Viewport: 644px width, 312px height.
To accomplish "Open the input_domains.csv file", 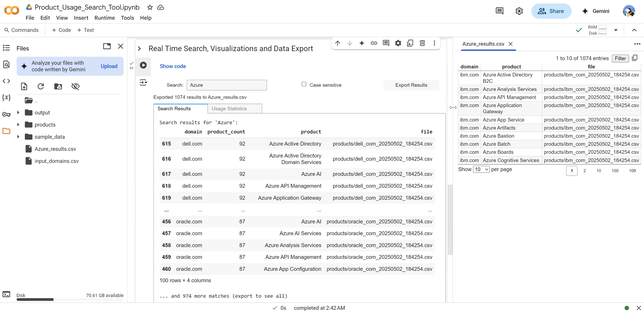I will (x=56, y=161).
